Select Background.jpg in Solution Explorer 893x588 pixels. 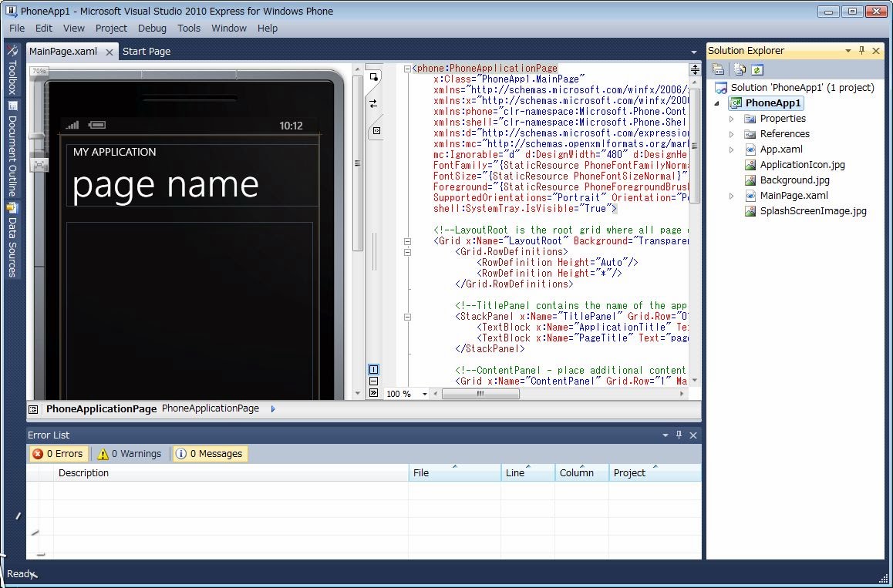(x=794, y=180)
